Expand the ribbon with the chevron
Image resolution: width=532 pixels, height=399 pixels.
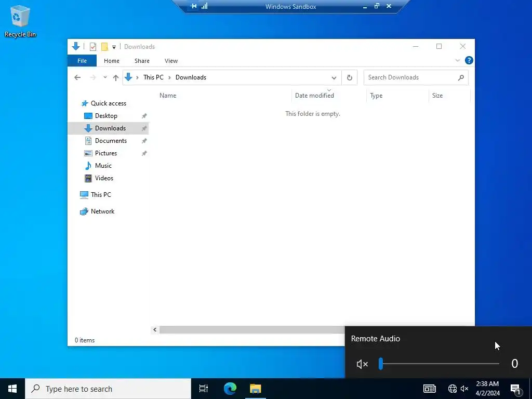tap(457, 60)
